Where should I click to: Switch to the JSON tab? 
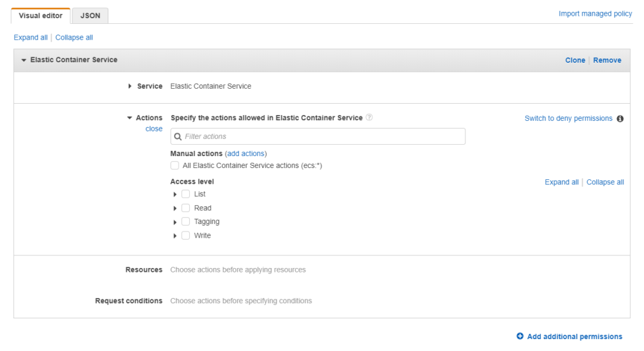click(90, 16)
